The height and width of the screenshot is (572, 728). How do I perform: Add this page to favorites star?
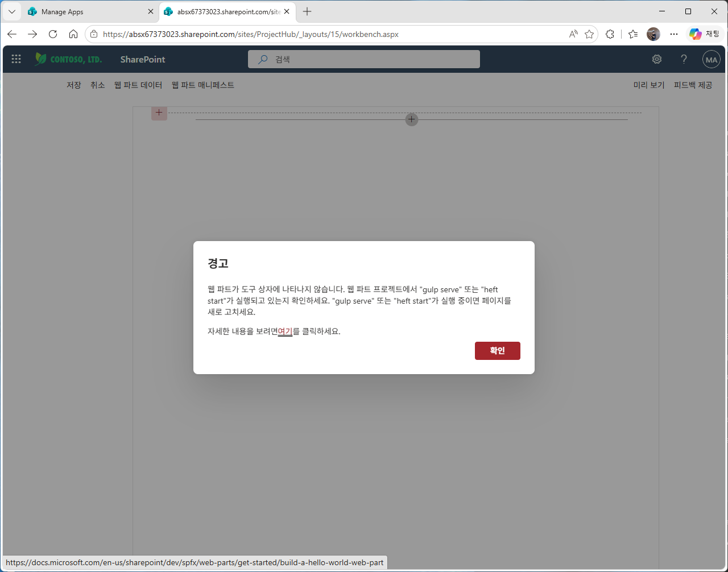589,34
